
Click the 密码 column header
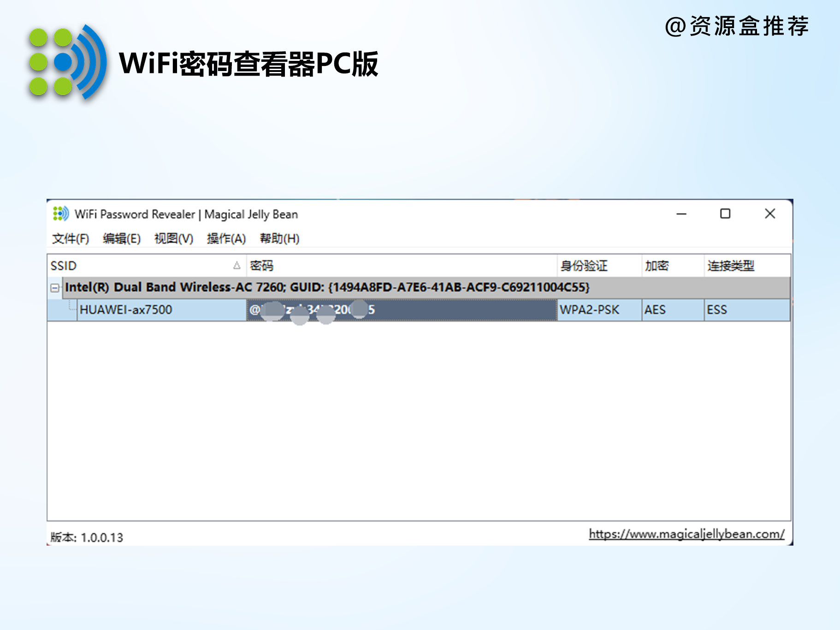[402, 266]
